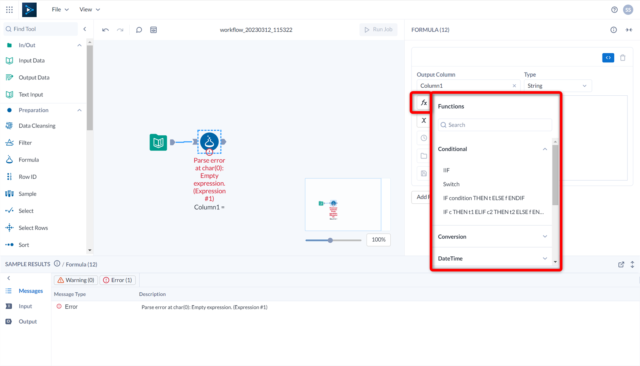Choose the IIF function
640x366 pixels.
(x=446, y=170)
